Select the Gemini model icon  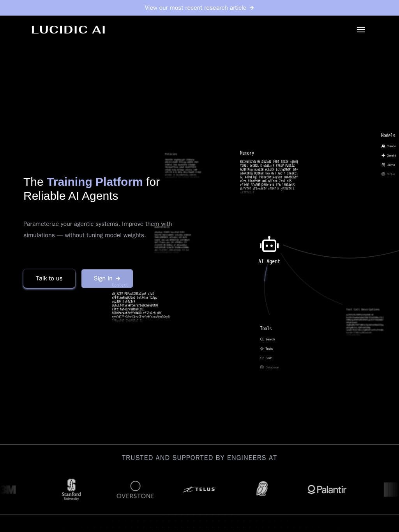click(383, 155)
